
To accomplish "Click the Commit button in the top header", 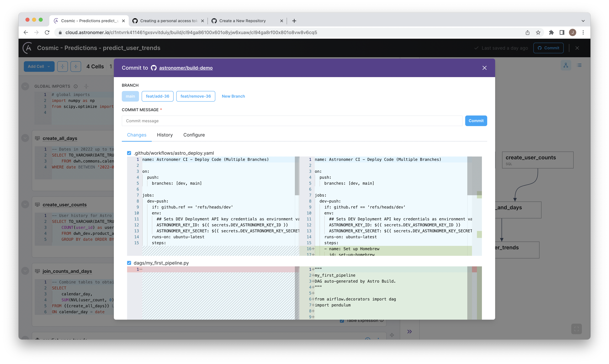I will click(548, 48).
